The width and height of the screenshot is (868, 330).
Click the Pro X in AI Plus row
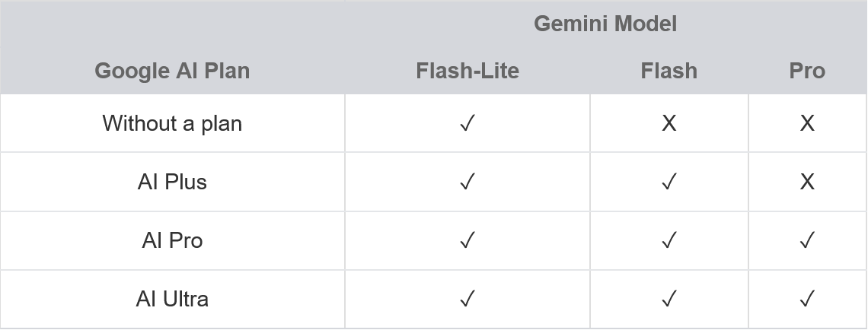pos(807,182)
